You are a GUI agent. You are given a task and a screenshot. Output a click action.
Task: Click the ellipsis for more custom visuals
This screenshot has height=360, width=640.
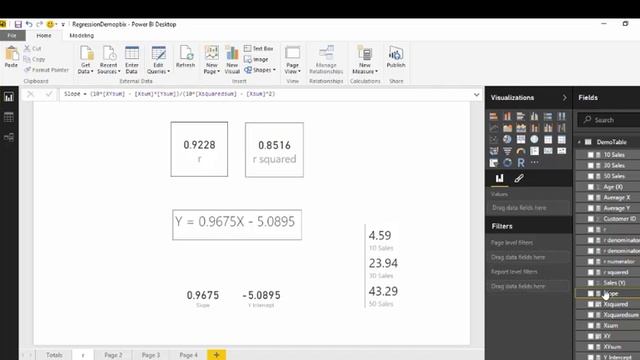(x=534, y=162)
